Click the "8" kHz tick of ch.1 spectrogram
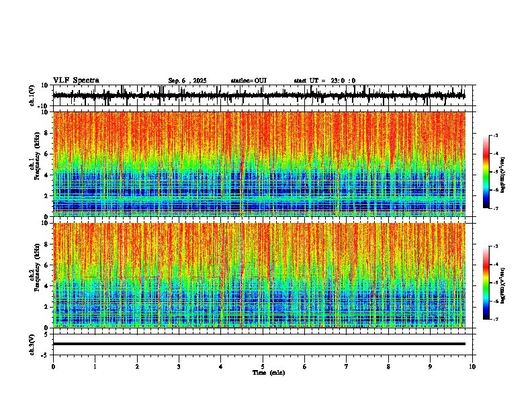The height and width of the screenshot is (411, 532). (x=47, y=133)
